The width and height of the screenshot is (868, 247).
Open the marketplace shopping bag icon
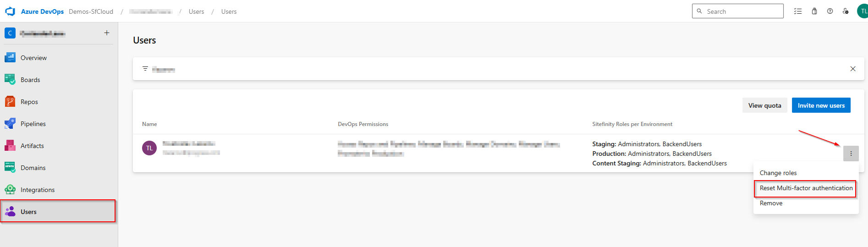tap(814, 11)
